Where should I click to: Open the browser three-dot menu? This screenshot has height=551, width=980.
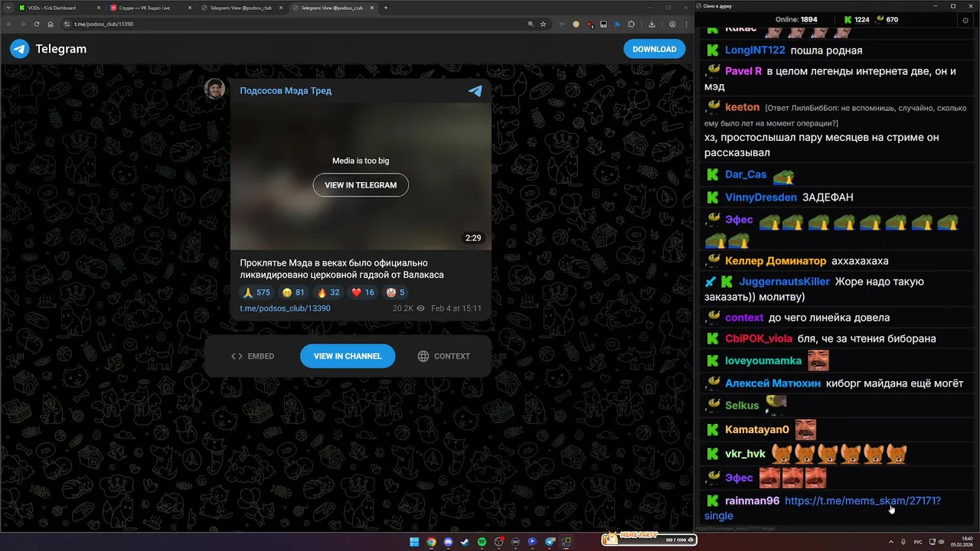pos(685,24)
